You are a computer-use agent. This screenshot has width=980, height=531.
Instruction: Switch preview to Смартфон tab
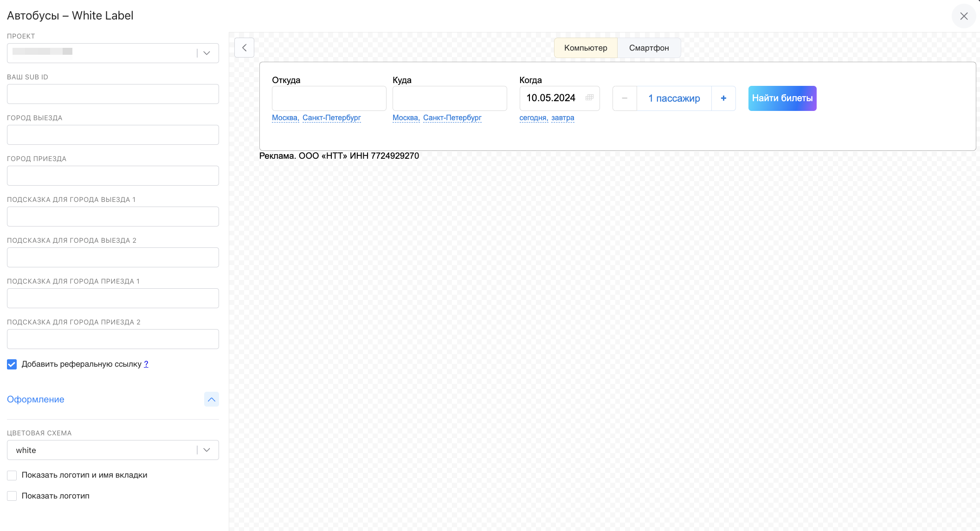pos(649,48)
